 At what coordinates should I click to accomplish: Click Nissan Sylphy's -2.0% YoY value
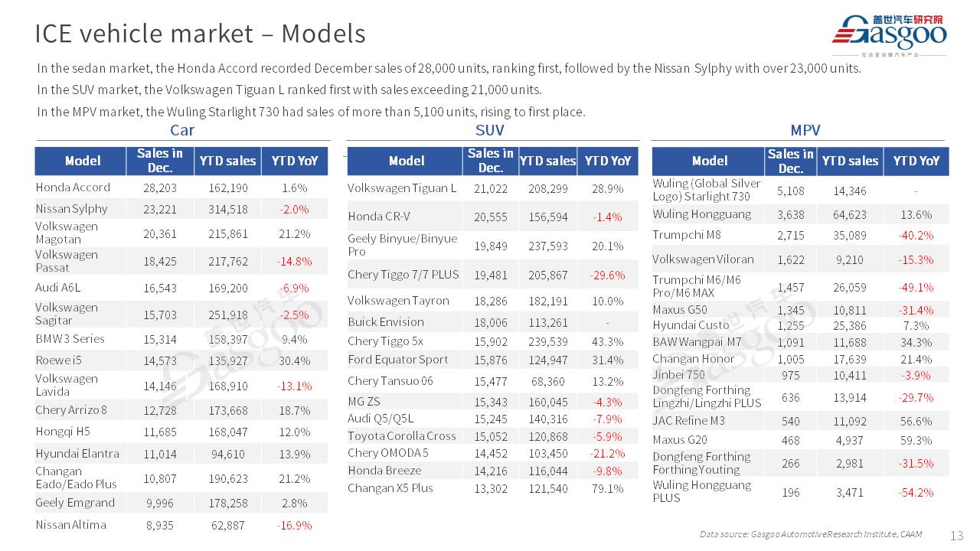coord(295,209)
